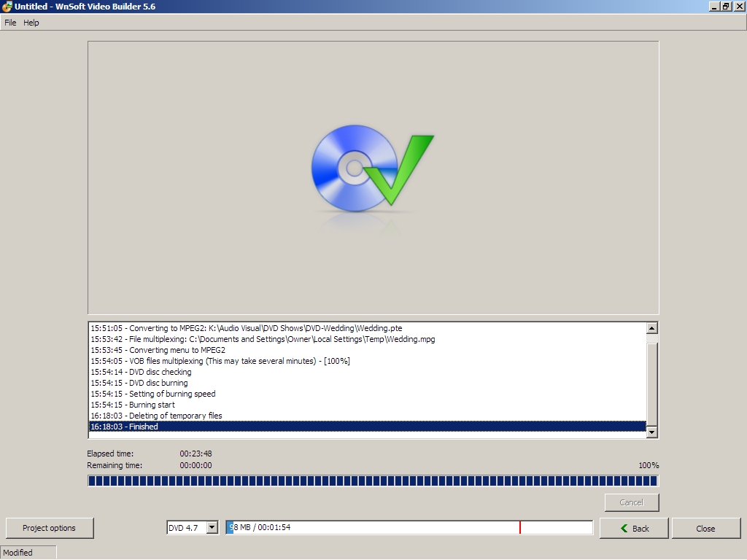
Task: Select the '16:18:03 - Finished' log line
Action: [x=368, y=427]
